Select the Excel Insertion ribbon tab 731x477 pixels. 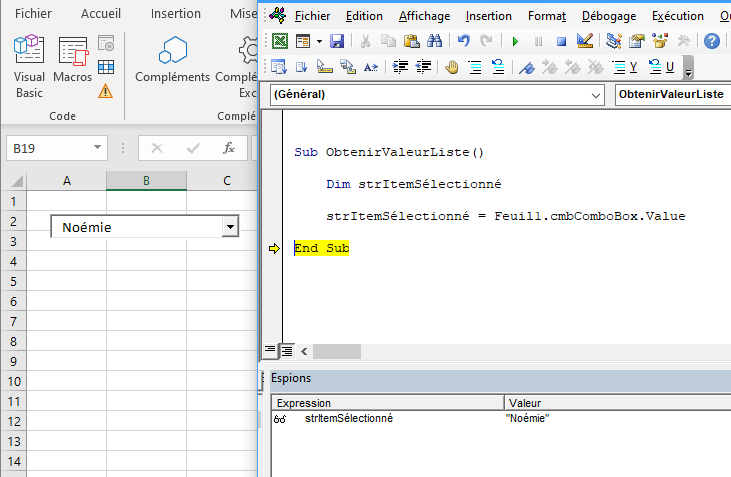point(176,14)
